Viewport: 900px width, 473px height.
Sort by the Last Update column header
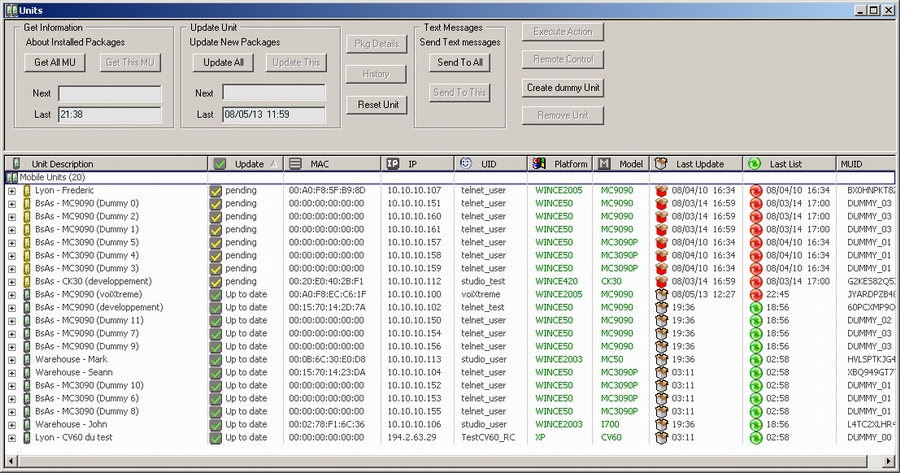[x=699, y=163]
